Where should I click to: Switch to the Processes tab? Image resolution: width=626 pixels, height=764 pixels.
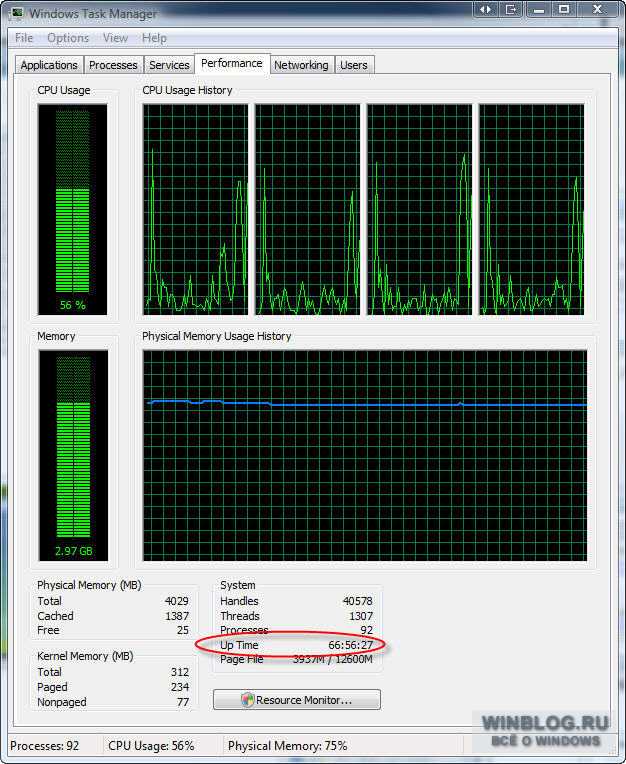pos(113,65)
